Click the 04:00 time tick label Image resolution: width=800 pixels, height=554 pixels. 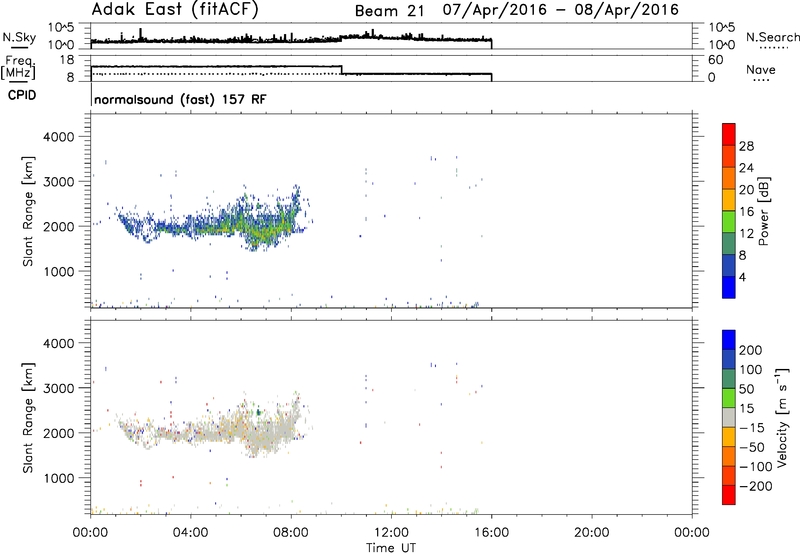pyautogui.click(x=190, y=533)
